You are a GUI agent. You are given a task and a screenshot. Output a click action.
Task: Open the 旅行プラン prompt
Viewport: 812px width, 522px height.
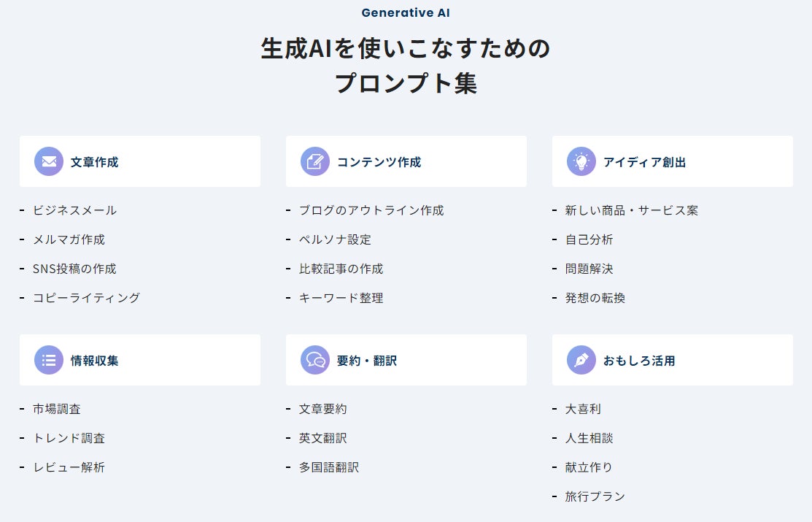[x=595, y=496]
